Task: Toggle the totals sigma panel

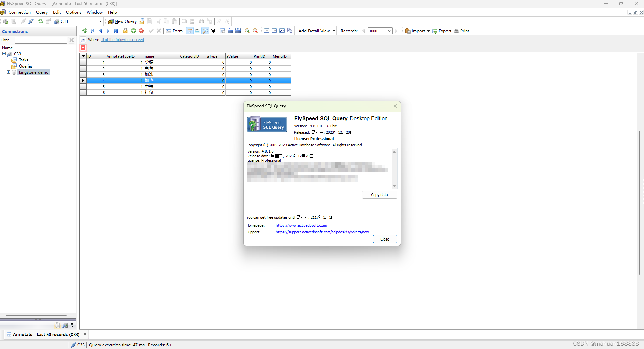Action: coord(197,31)
